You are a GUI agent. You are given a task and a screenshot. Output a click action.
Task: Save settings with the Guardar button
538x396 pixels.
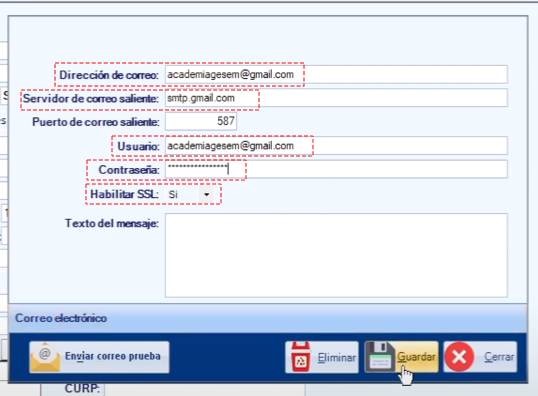tap(401, 357)
